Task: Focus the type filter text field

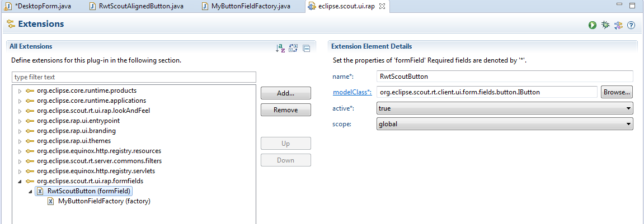Action: tap(134, 77)
